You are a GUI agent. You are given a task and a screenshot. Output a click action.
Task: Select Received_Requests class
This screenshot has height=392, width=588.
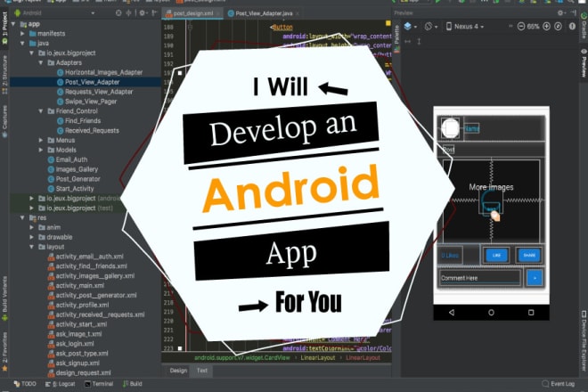[87, 131]
